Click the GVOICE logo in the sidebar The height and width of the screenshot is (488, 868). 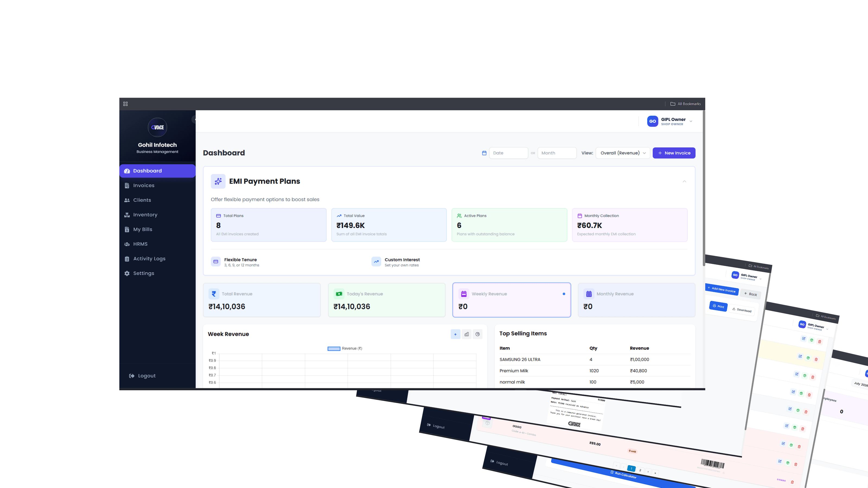[x=157, y=127]
